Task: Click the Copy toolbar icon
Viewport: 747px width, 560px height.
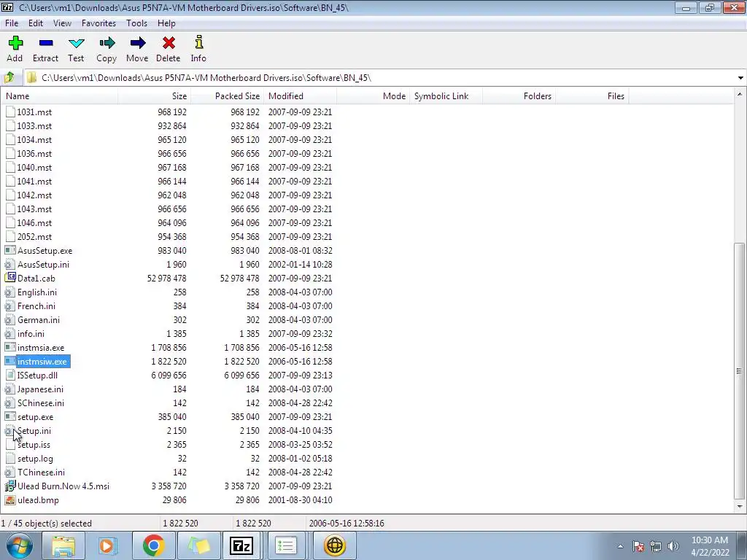Action: pos(107,43)
